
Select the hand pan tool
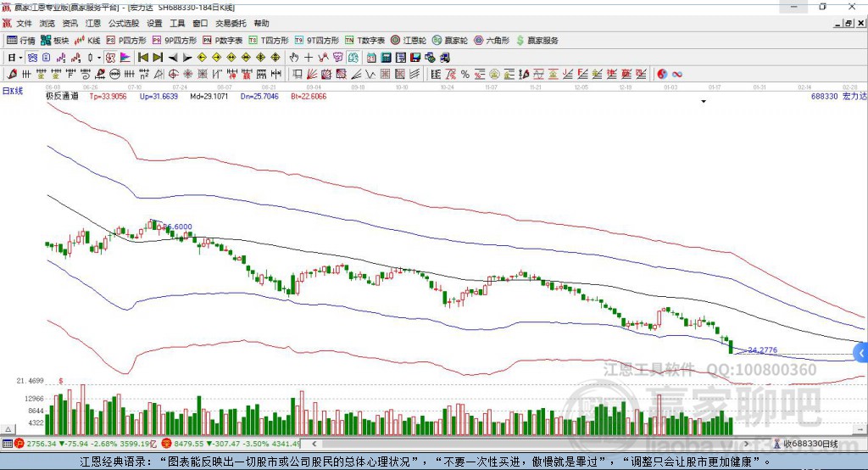[x=294, y=57]
